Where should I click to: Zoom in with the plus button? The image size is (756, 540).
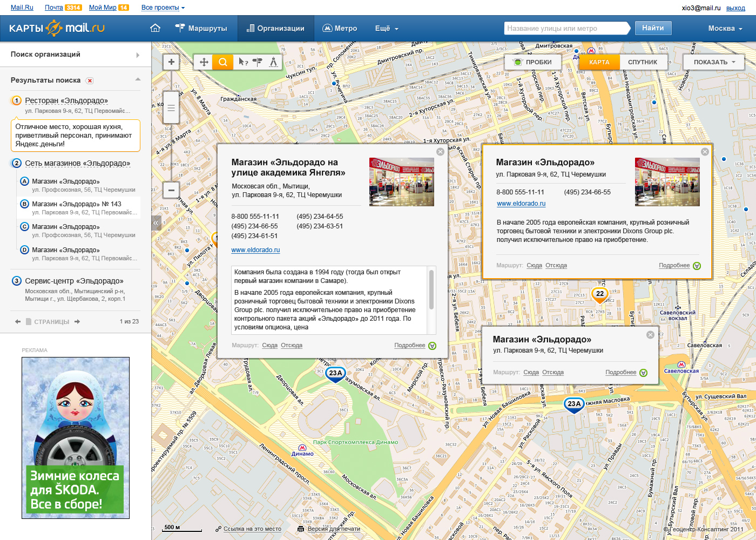[171, 62]
